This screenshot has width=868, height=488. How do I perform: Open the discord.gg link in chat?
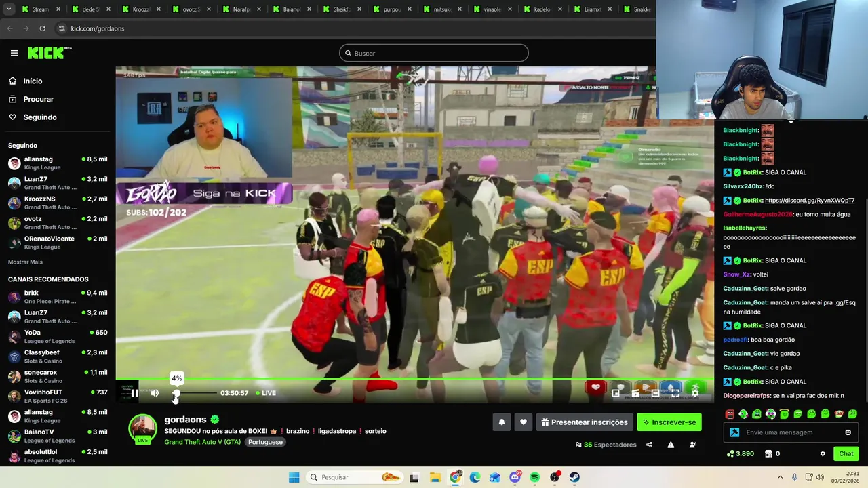click(x=810, y=201)
